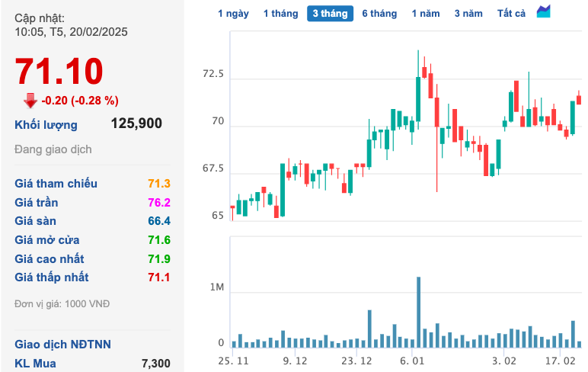The height and width of the screenshot is (372, 588).
Task: Switch to the 1 tháng range
Action: [x=280, y=13]
